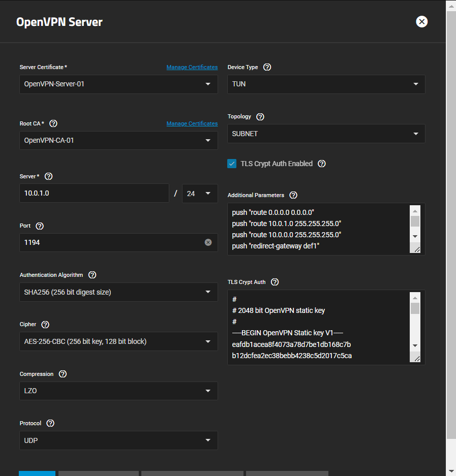
Task: Click the key line b12dcfea2ec38bebb4238c5d2017c5ca
Action: click(292, 356)
